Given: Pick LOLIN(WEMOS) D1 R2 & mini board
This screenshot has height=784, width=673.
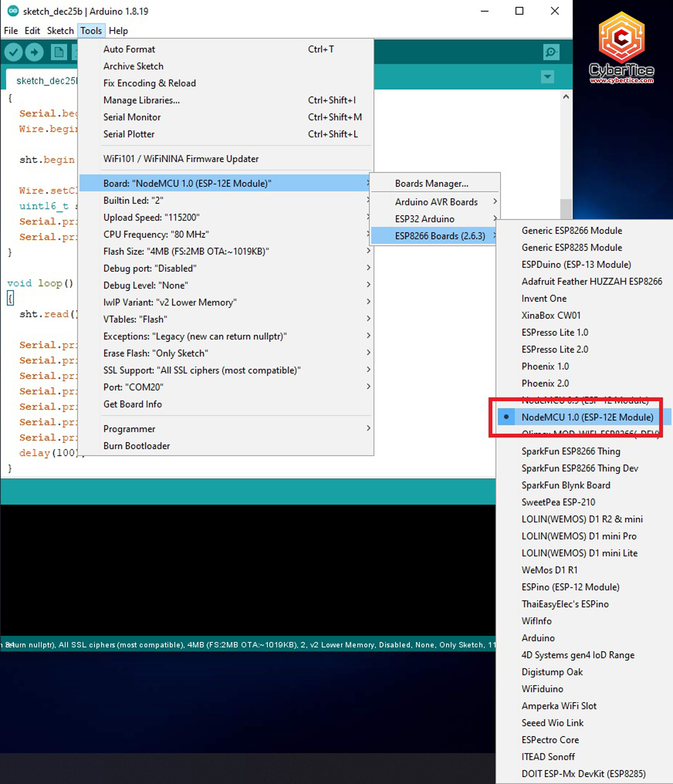Looking at the screenshot, I should [x=582, y=519].
